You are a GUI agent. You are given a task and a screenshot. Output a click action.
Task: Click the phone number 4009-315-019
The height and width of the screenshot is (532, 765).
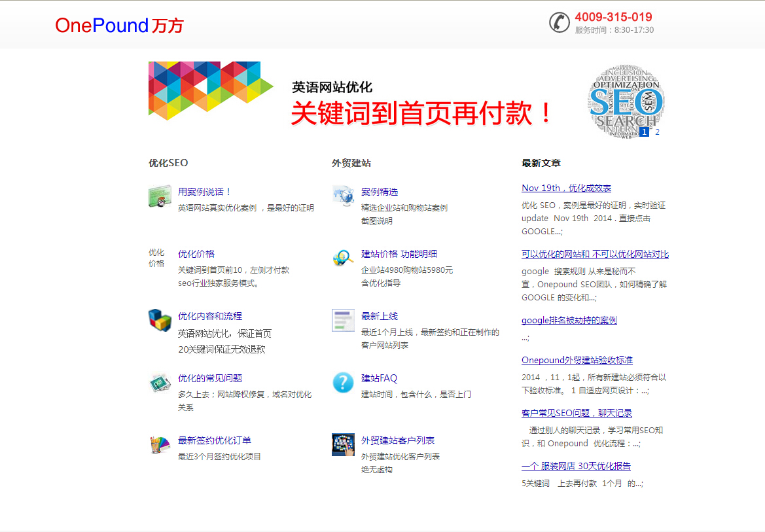[x=613, y=17]
